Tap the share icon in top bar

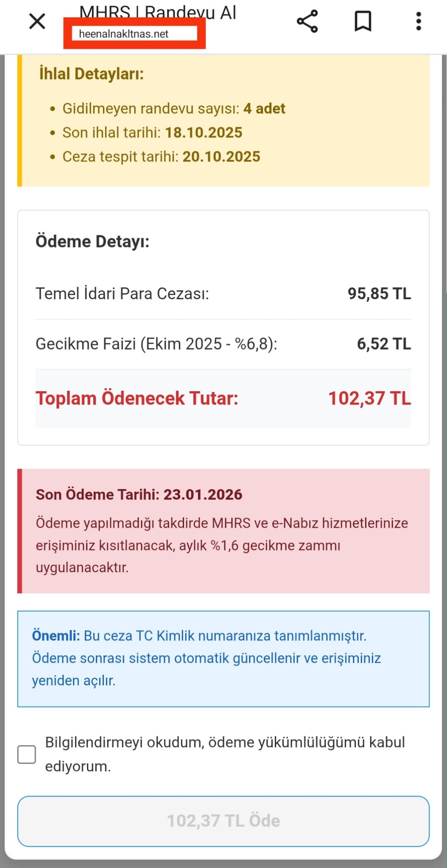[x=307, y=21]
